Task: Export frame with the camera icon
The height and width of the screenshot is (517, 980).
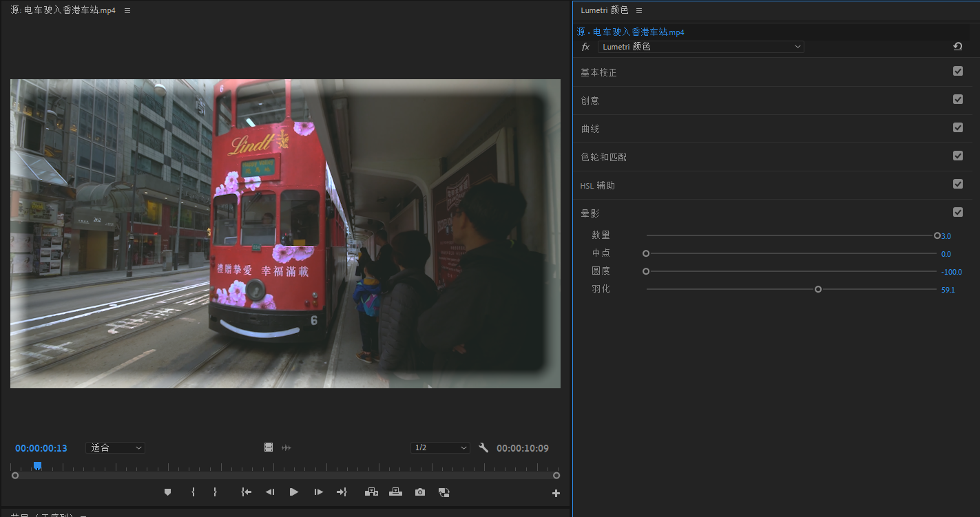Action: [420, 492]
